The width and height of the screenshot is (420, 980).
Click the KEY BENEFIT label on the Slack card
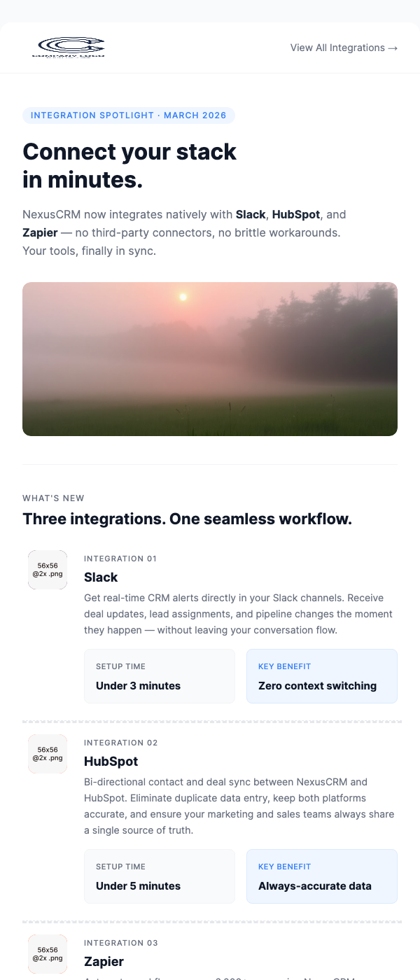284,666
